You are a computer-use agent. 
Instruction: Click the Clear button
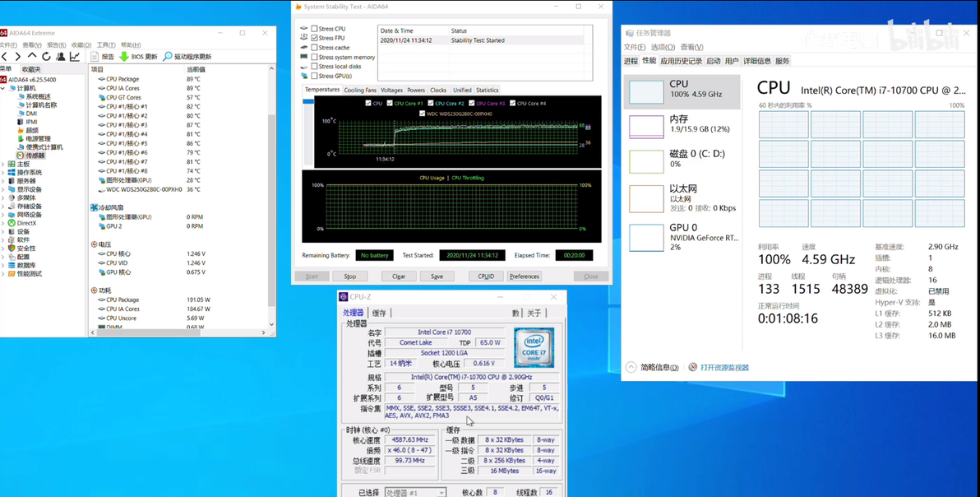tap(399, 276)
